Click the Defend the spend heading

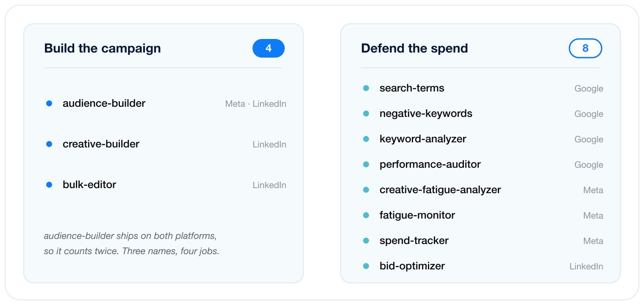pos(414,48)
